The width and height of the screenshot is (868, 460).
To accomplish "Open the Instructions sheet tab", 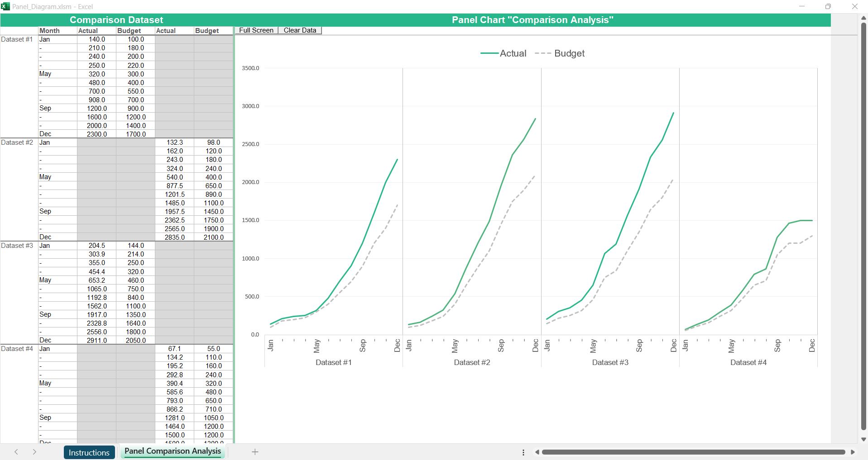I will pyautogui.click(x=89, y=452).
